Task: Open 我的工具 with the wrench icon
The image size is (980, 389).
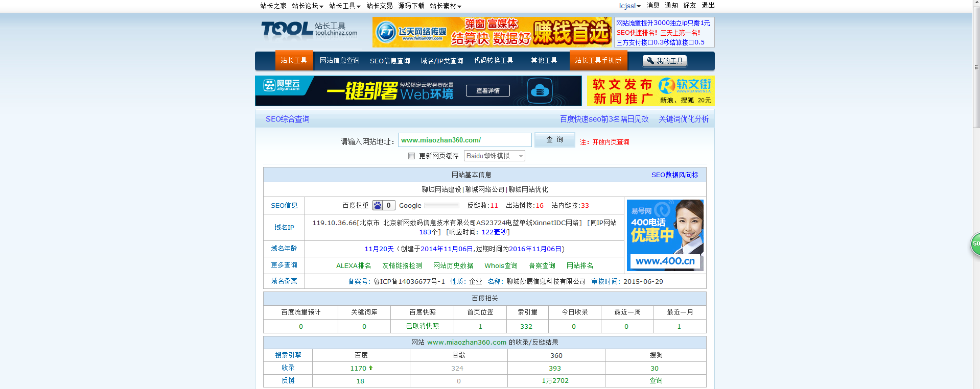Action: click(x=664, y=61)
